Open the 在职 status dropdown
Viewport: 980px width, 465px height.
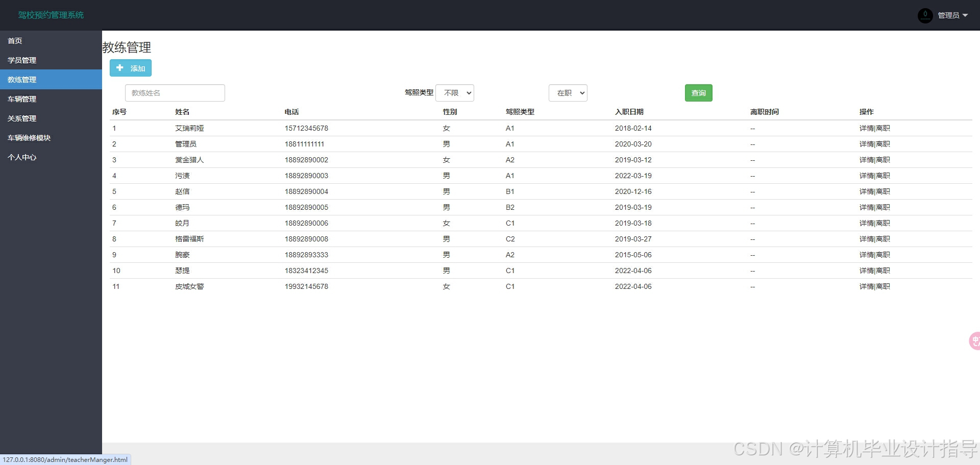(x=568, y=93)
